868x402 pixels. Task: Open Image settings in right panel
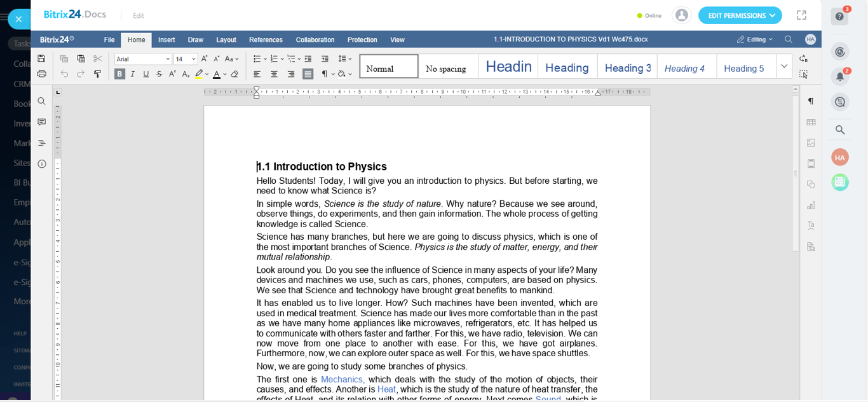click(x=811, y=143)
